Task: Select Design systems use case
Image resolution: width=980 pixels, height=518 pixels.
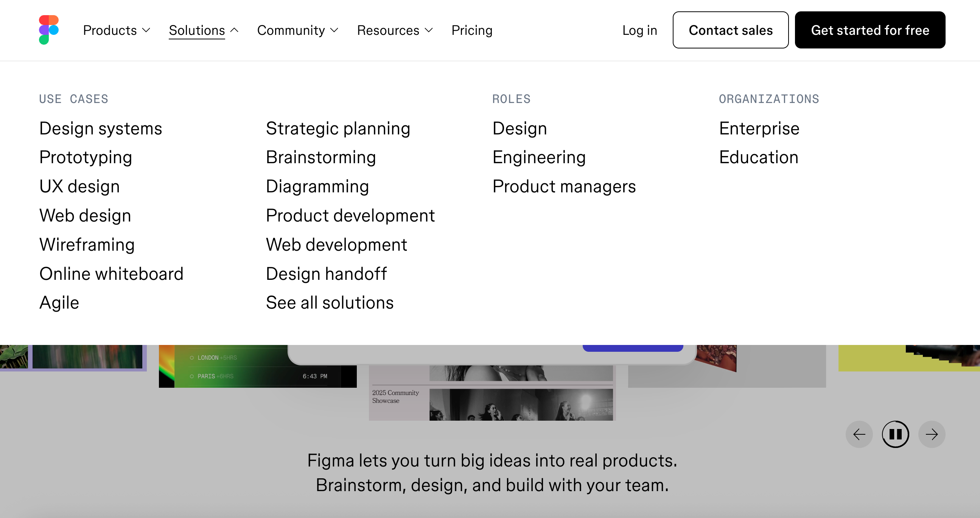Action: (x=101, y=128)
